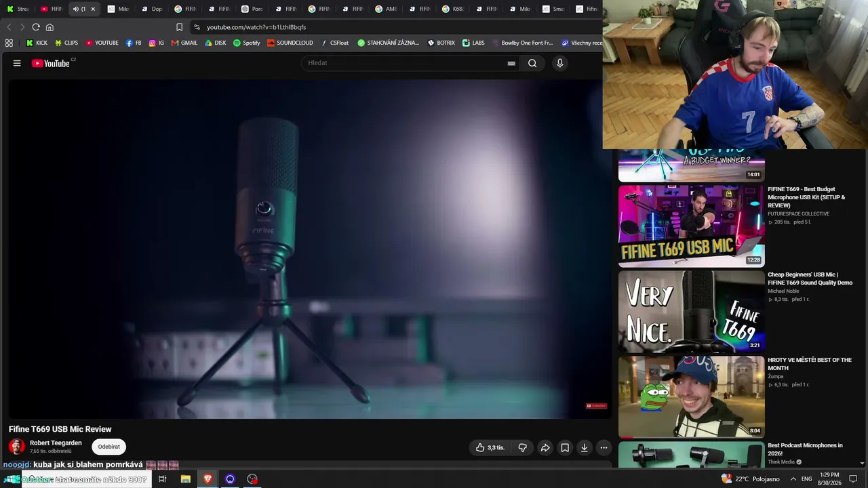The width and height of the screenshot is (868, 488).
Task: Open the Brave browser taskbar icon
Action: coord(208,479)
